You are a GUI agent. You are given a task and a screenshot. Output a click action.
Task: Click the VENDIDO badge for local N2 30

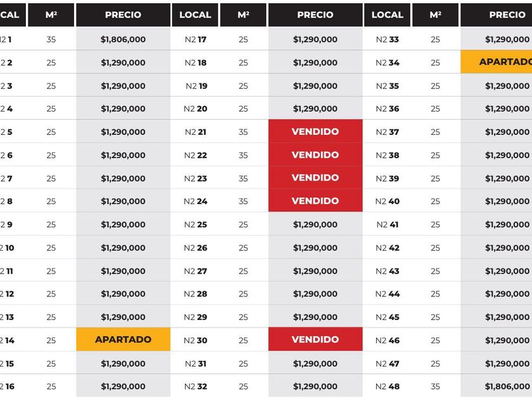[315, 339]
